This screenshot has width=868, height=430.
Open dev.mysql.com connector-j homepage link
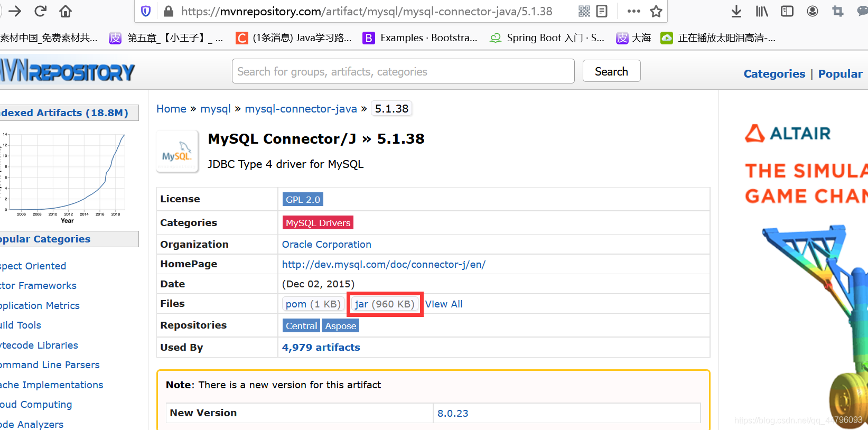[x=384, y=264]
